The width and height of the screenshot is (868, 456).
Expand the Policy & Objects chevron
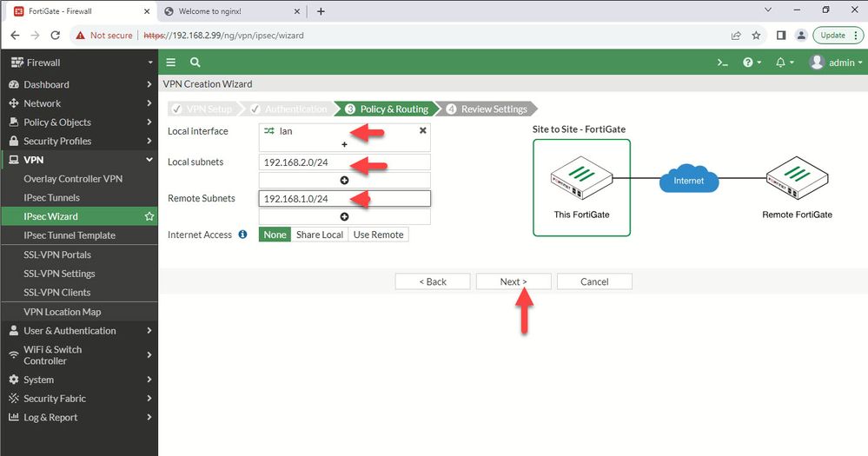(149, 122)
